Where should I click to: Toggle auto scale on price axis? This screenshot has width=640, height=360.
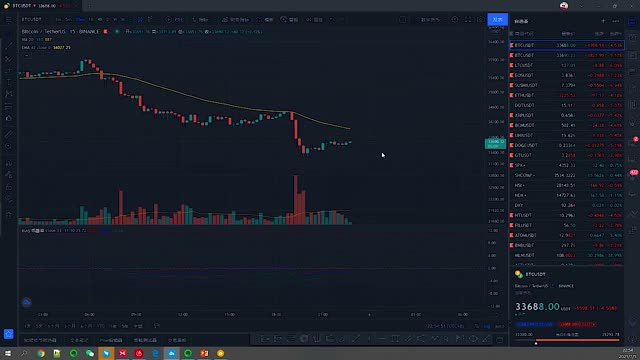[x=499, y=326]
